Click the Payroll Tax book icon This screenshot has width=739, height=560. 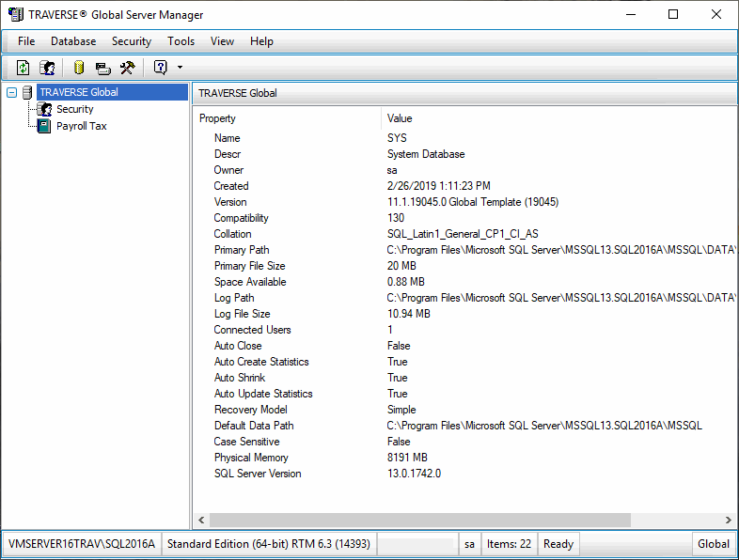pos(44,126)
